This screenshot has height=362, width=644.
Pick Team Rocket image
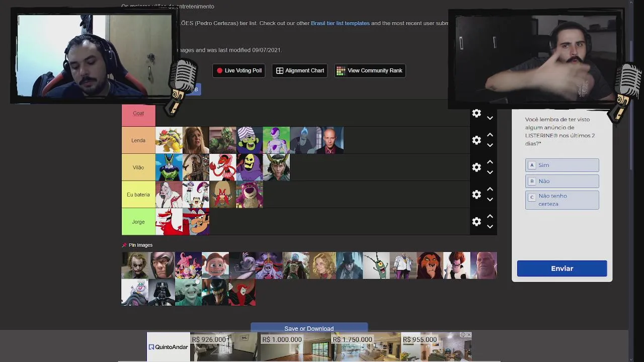[x=196, y=195]
